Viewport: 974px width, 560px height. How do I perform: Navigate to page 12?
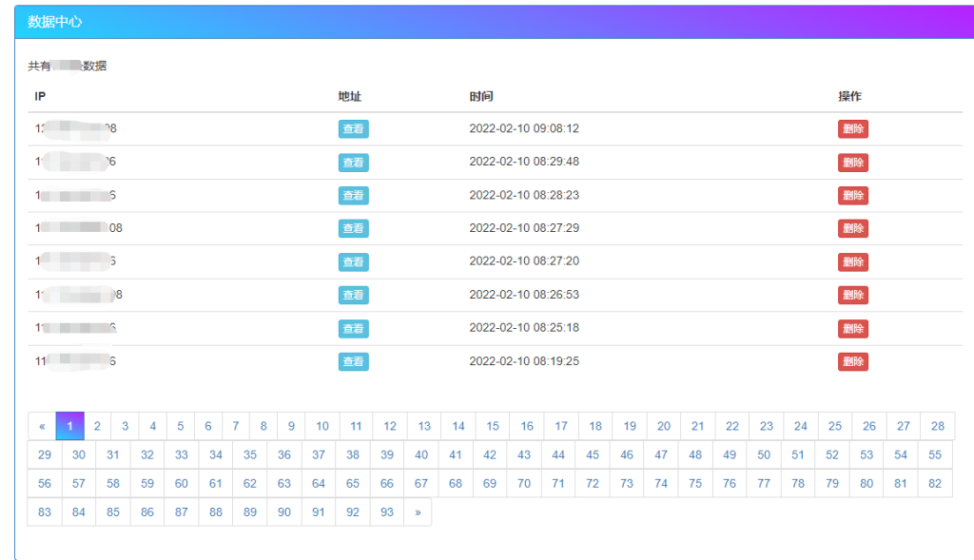click(390, 426)
